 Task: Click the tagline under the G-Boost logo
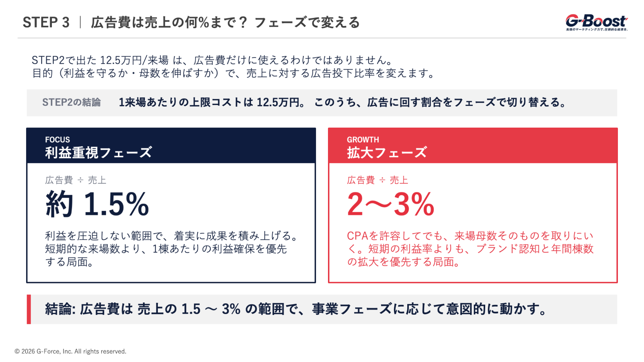click(597, 30)
